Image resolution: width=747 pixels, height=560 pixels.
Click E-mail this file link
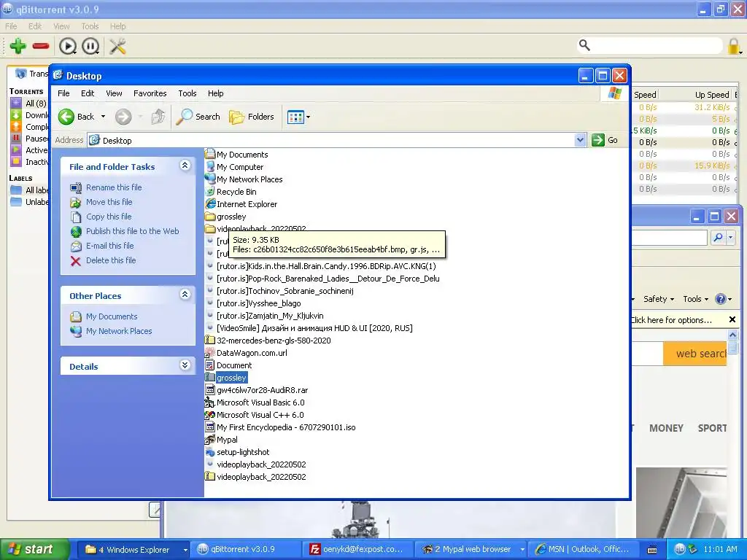[x=109, y=246]
